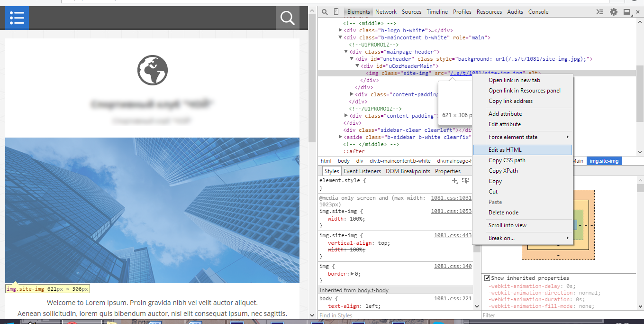Open the DevTools console drawer icon
644x324 pixels.
point(600,12)
